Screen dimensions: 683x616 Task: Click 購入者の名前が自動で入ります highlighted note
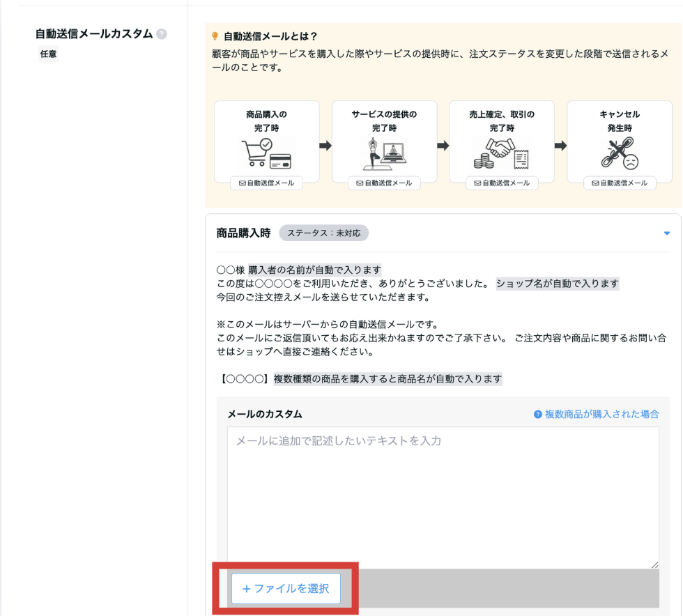314,270
